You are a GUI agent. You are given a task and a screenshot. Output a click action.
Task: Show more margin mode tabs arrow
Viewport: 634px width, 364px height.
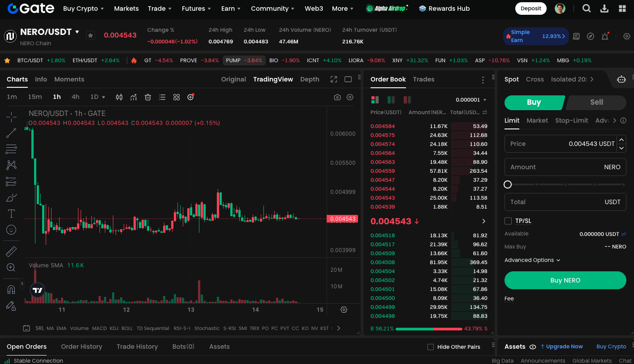(x=592, y=79)
